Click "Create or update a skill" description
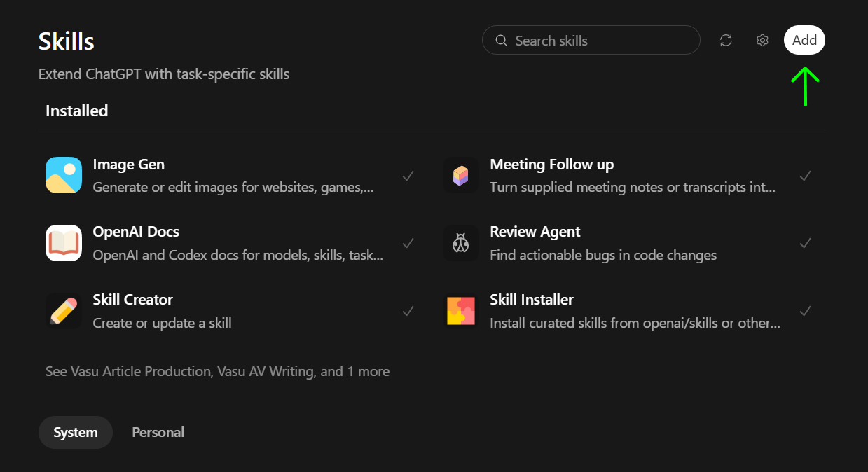The width and height of the screenshot is (868, 472). [162, 323]
